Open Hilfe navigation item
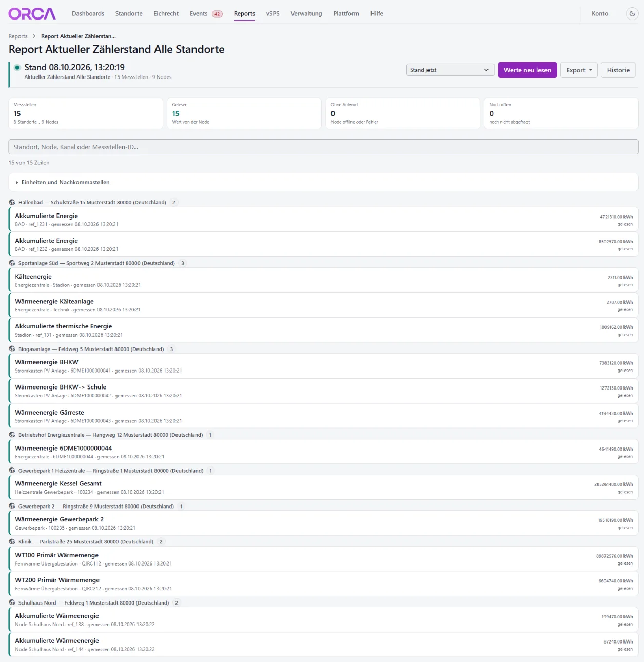The height and width of the screenshot is (662, 644). pos(377,14)
